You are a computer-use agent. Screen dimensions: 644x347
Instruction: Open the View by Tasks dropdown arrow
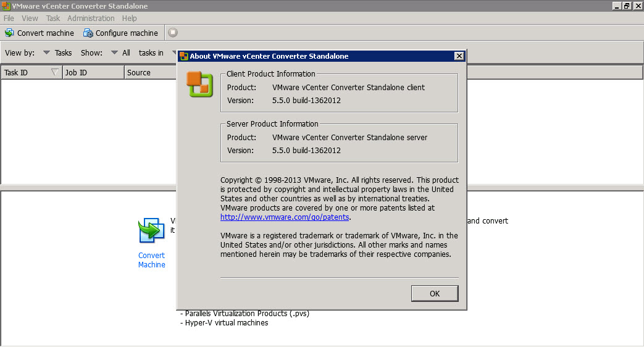[46, 52]
